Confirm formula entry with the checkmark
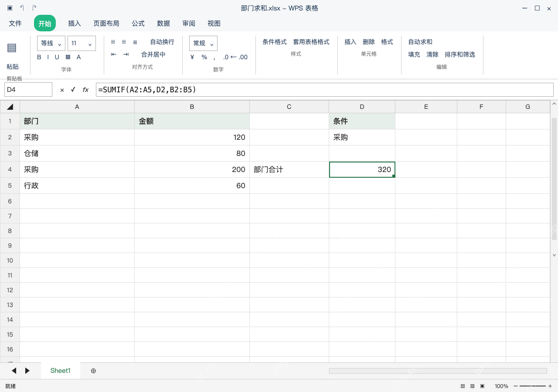558x392 pixels. click(73, 90)
